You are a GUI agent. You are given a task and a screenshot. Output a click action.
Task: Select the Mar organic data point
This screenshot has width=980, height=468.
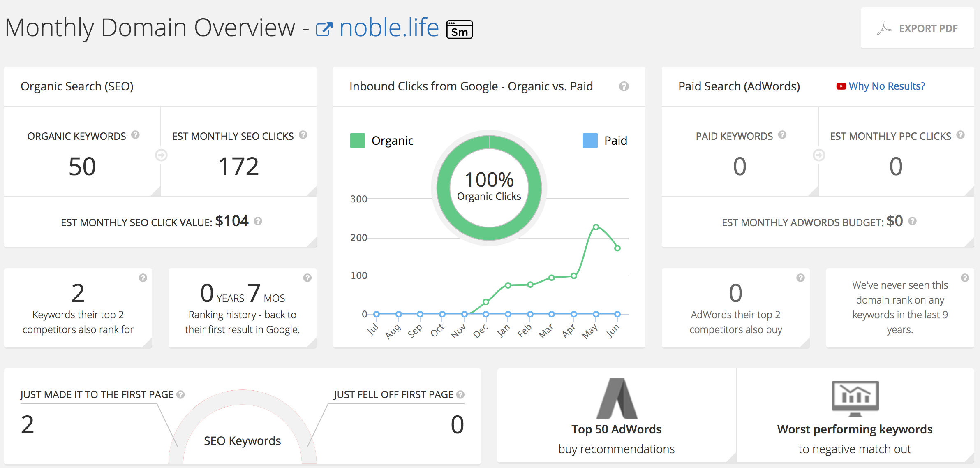(552, 278)
